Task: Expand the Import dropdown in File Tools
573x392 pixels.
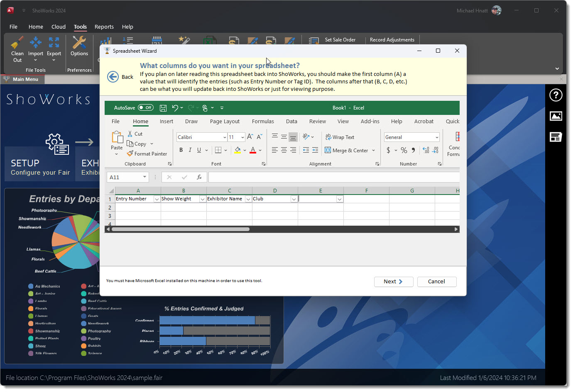Action: (36, 61)
